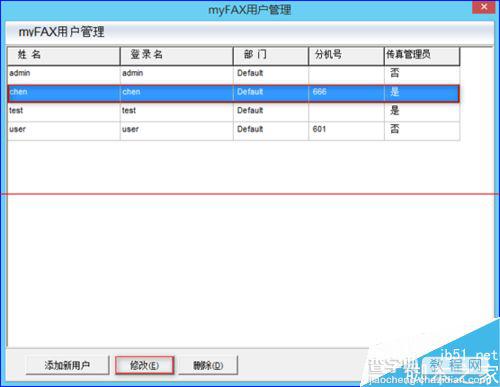500x387 pixels.
Task: Select the user name cell
Action: tap(64, 131)
